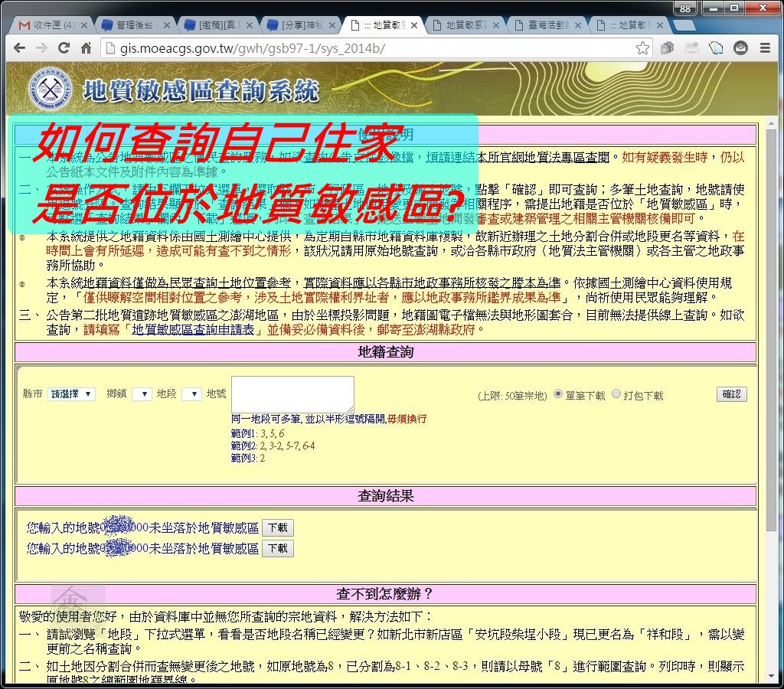
Task: Click 下載 for the second query result
Action: pyautogui.click(x=277, y=548)
